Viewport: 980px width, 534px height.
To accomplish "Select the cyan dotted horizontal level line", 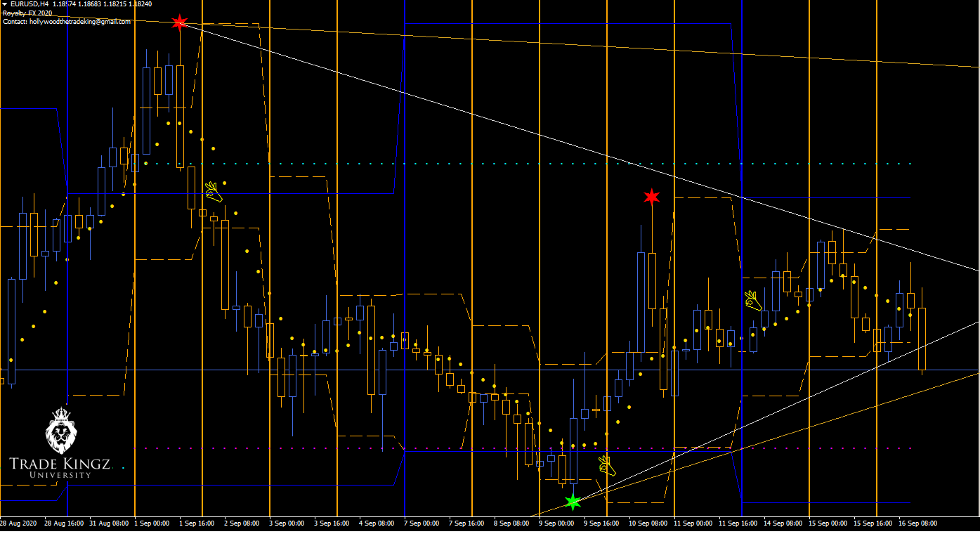I will (x=492, y=164).
